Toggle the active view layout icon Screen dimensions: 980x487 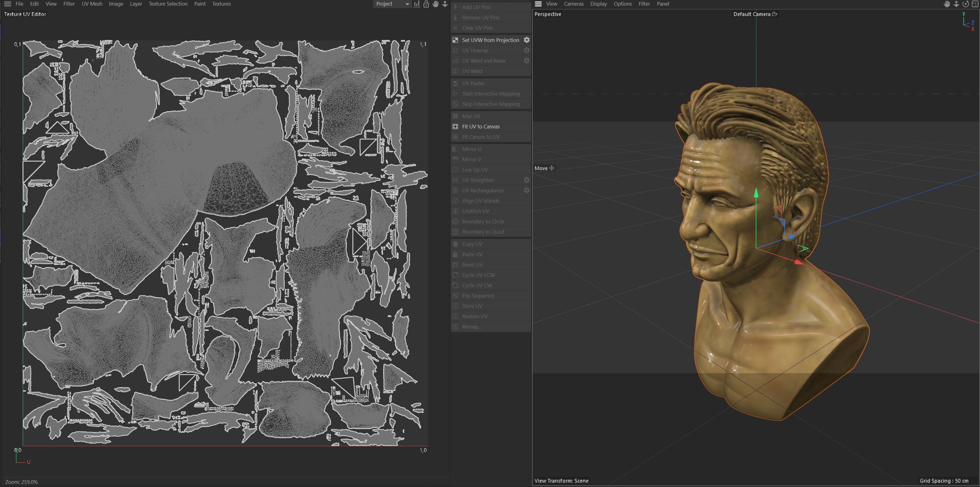(x=975, y=4)
